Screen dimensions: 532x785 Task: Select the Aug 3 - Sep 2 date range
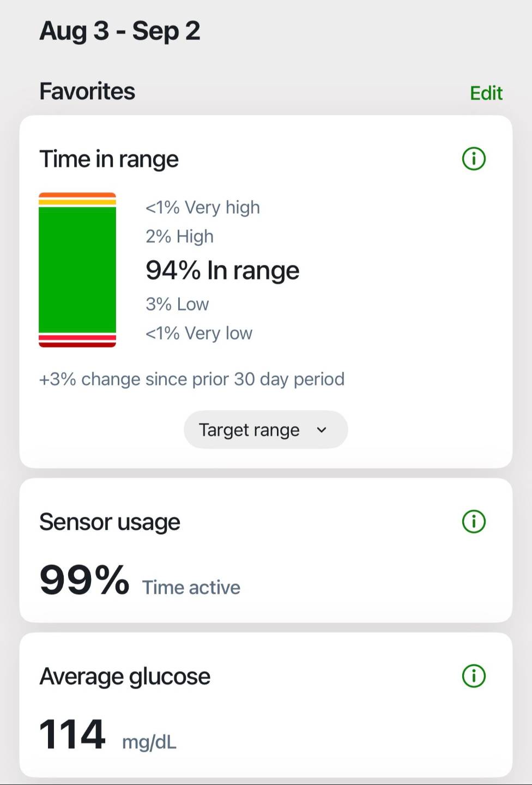[120, 31]
